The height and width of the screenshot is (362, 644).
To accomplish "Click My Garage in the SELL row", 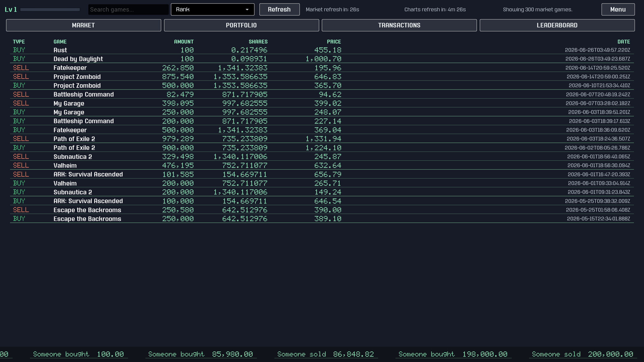I will coord(69,103).
